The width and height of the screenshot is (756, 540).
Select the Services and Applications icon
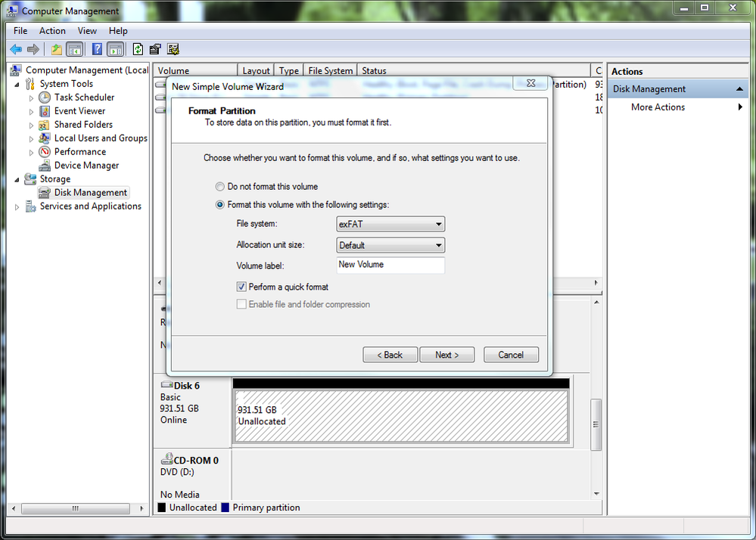(30, 206)
